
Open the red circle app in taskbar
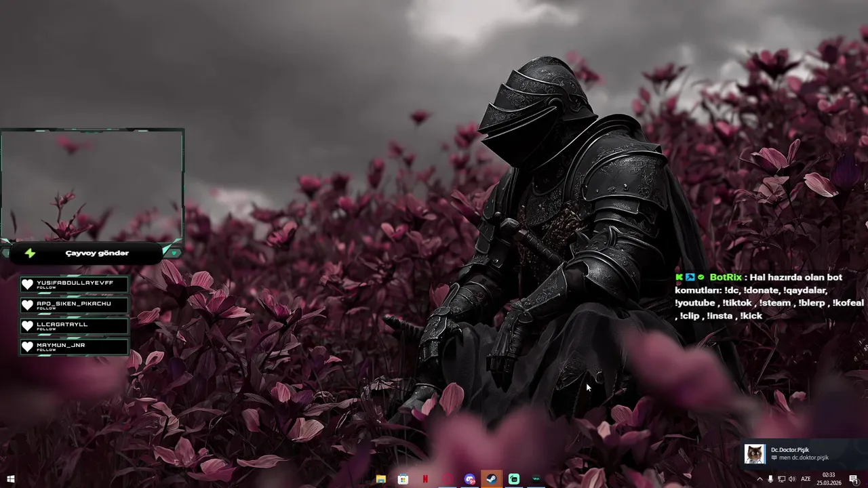pos(448,479)
